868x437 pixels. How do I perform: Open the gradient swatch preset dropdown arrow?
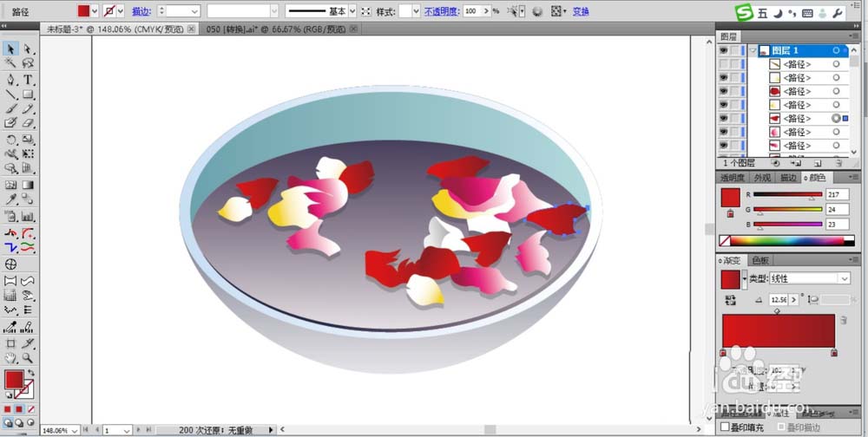click(x=745, y=279)
